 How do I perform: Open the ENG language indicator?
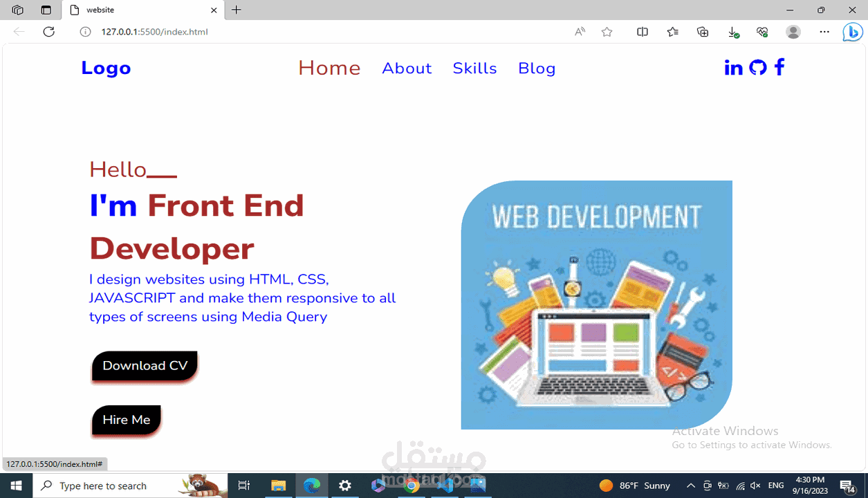point(776,486)
